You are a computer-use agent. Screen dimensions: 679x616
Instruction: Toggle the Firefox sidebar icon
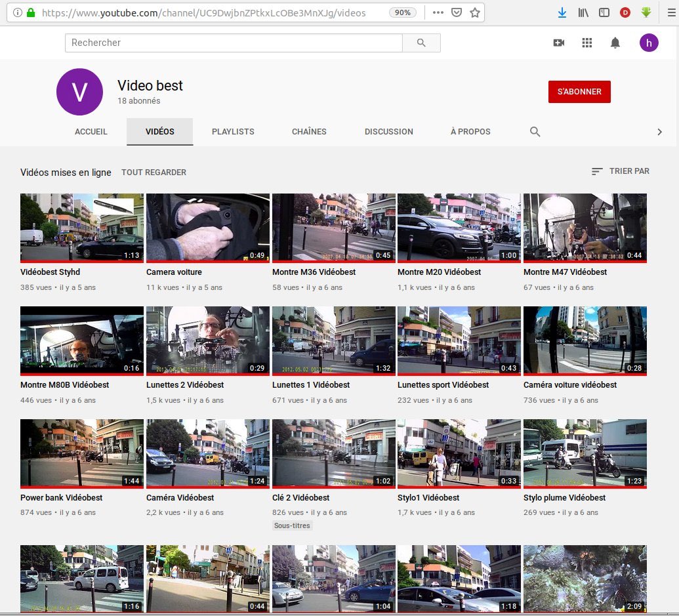604,12
